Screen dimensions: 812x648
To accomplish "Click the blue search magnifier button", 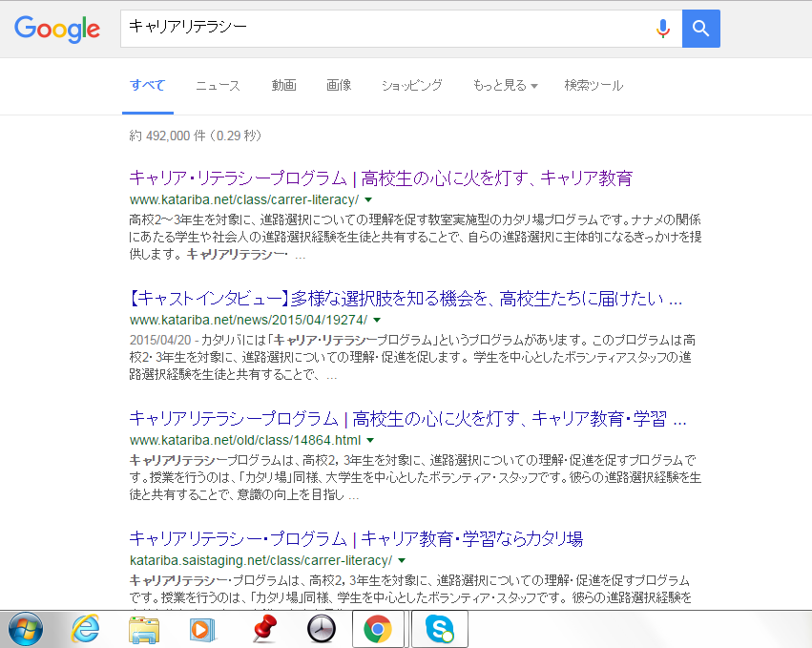I will click(700, 29).
